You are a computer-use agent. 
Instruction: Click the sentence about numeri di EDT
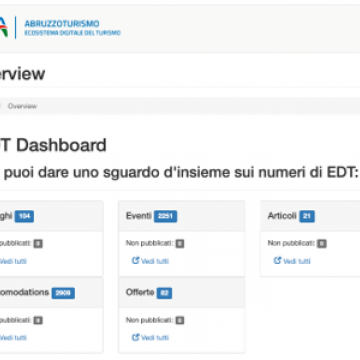179,172
